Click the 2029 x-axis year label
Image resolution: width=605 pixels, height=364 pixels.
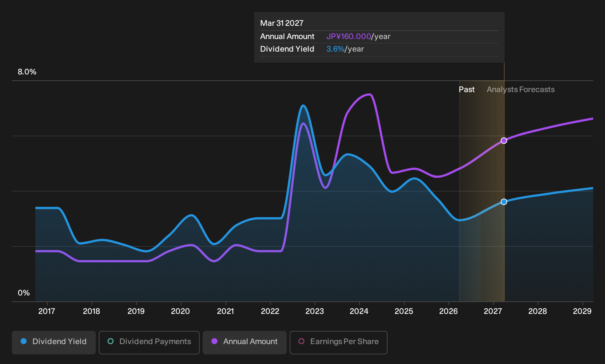pos(582,311)
